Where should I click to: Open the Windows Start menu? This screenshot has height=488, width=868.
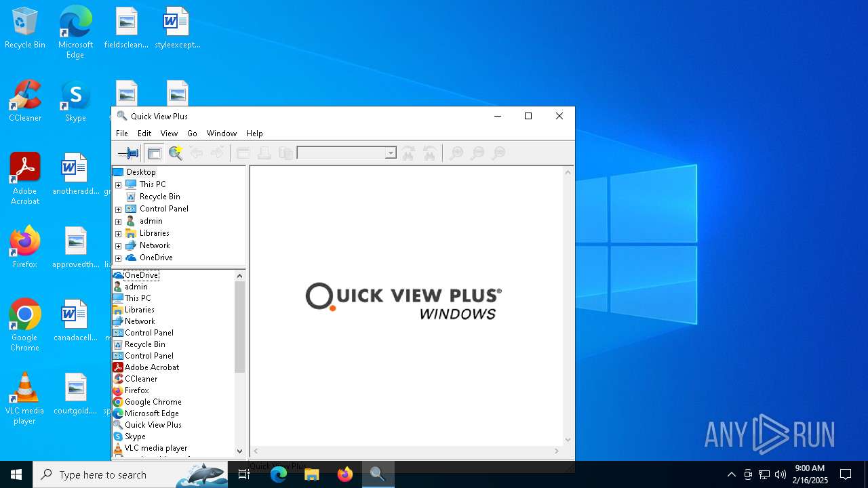point(16,474)
